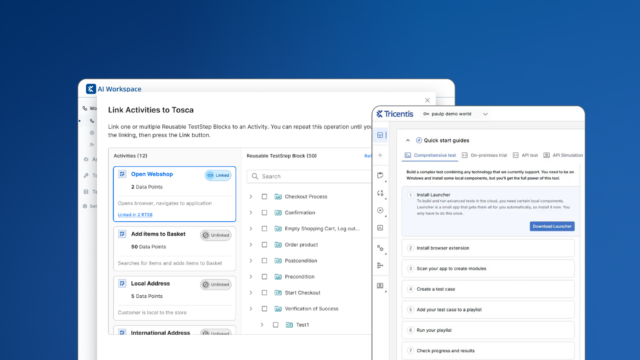
Task: Click the Confirmation folder icon
Action: click(278, 213)
